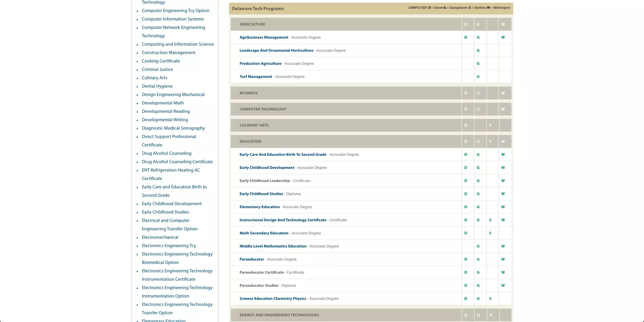Open Drug Alcohol Counseling Certificate sidebar link

[x=177, y=162]
